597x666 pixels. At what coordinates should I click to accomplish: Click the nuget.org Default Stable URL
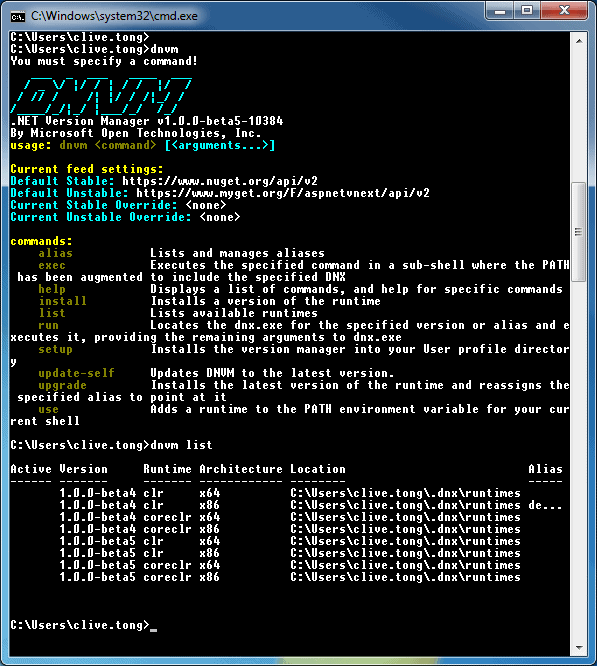tap(220, 181)
